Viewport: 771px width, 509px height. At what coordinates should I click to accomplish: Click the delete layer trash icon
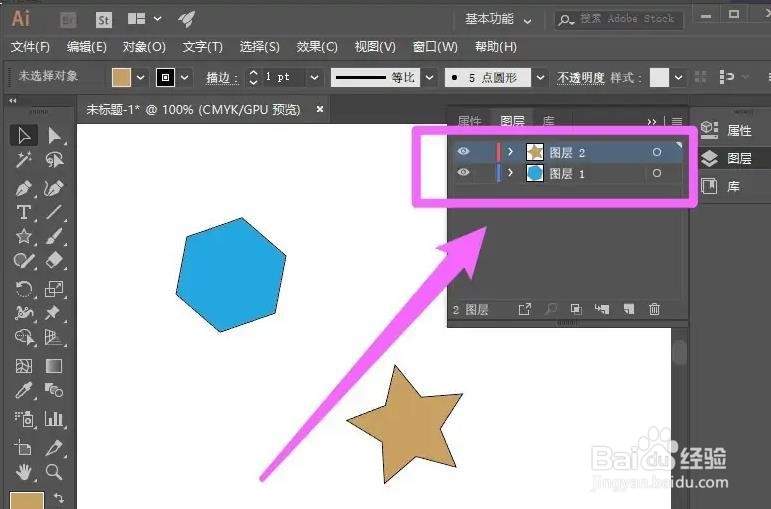pos(654,309)
